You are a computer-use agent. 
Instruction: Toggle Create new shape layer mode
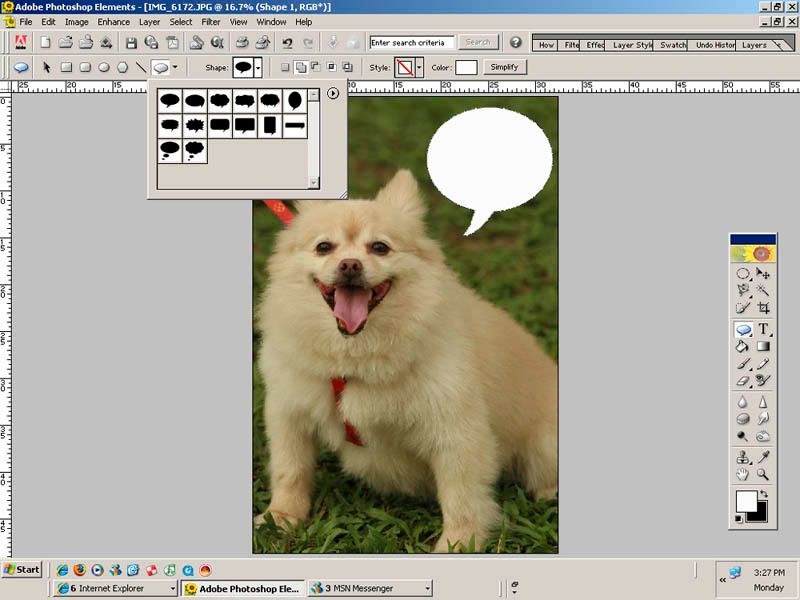tap(285, 67)
